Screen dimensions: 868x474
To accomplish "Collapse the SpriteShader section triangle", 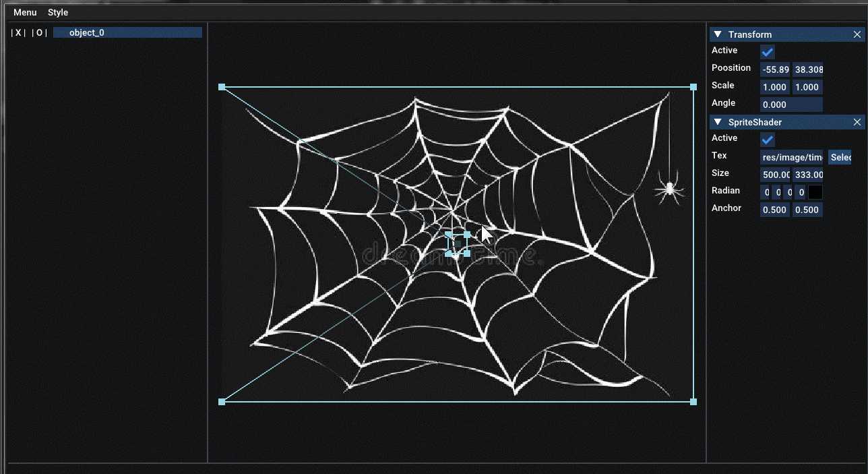I will [x=718, y=122].
